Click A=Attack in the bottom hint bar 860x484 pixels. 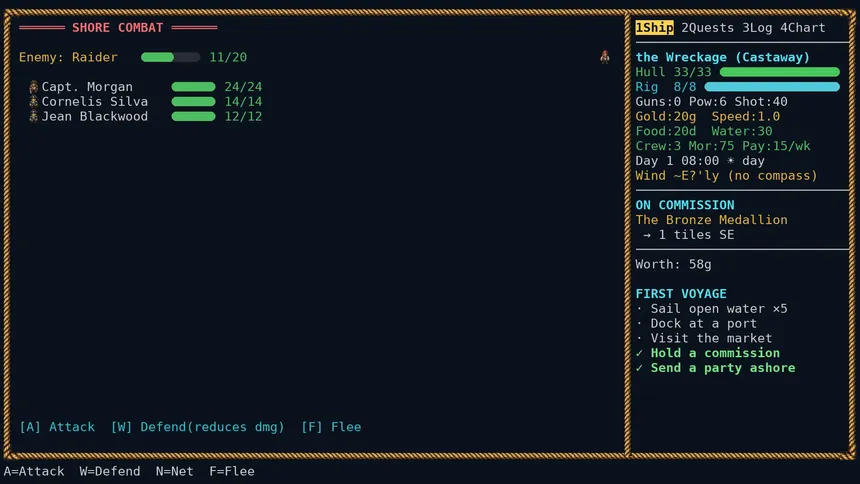click(34, 471)
